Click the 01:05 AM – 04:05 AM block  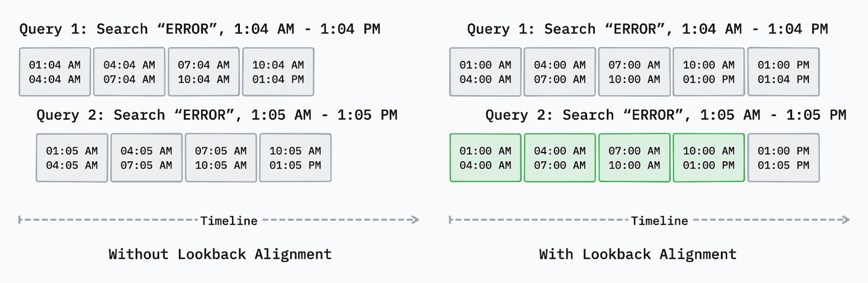72,157
